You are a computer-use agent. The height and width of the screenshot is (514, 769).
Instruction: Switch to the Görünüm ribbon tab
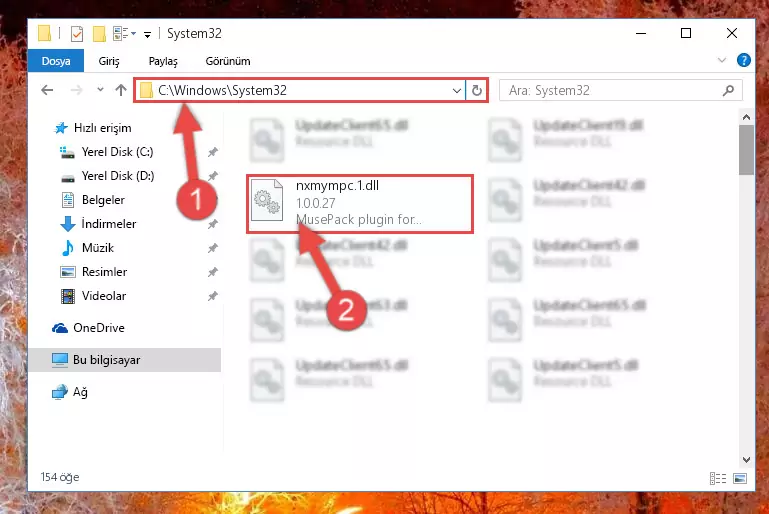[228, 61]
